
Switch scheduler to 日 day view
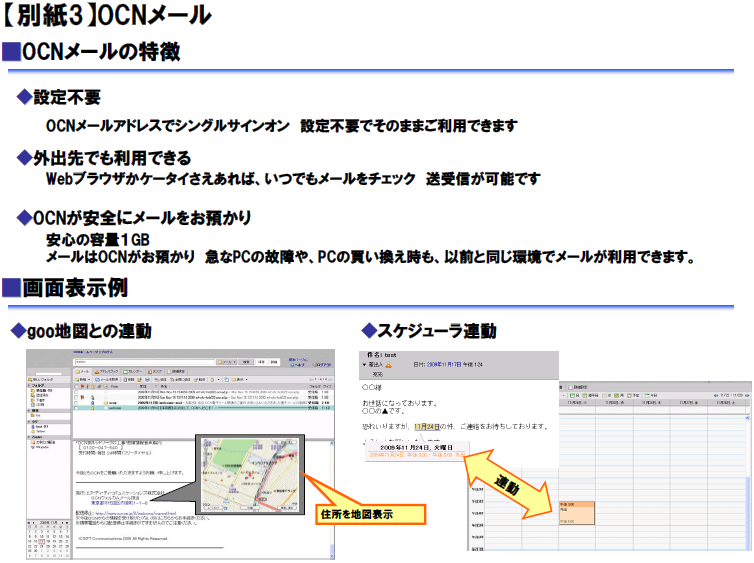tap(575, 395)
